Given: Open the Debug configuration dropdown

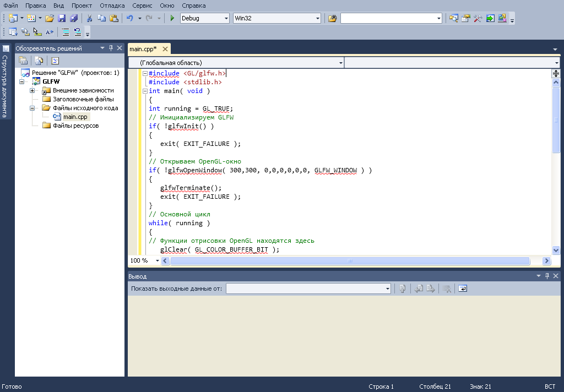Looking at the screenshot, I should (226, 18).
